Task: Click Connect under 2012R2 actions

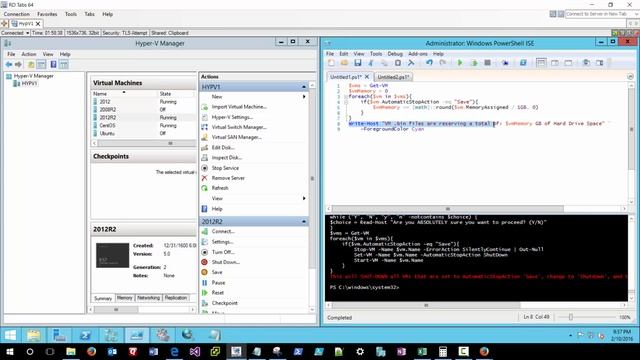Action: pyautogui.click(x=223, y=231)
